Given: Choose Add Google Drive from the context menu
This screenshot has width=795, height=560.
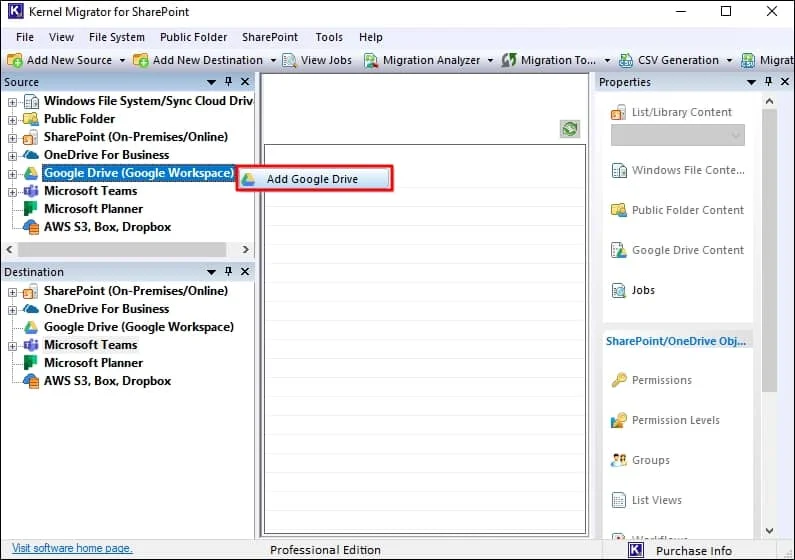Looking at the screenshot, I should [314, 179].
